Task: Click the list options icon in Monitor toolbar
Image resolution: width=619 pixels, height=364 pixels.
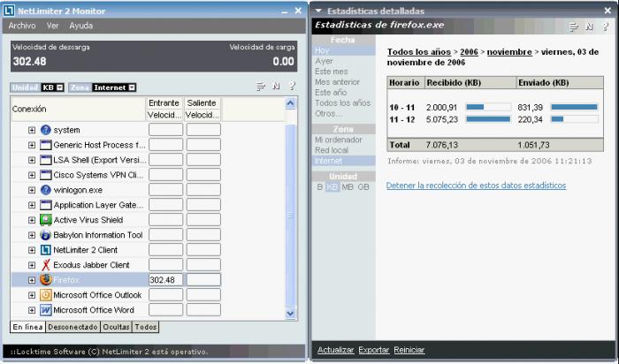Action: click(261, 86)
